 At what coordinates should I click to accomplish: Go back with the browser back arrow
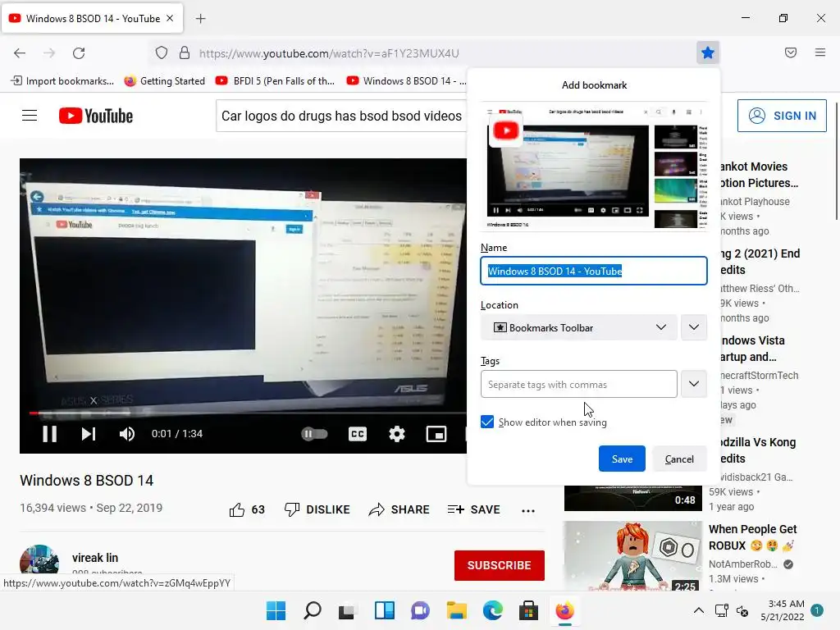point(20,53)
